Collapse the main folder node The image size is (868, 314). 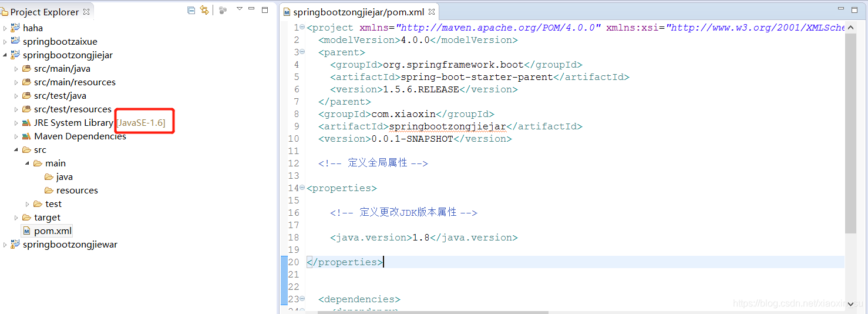tap(28, 163)
